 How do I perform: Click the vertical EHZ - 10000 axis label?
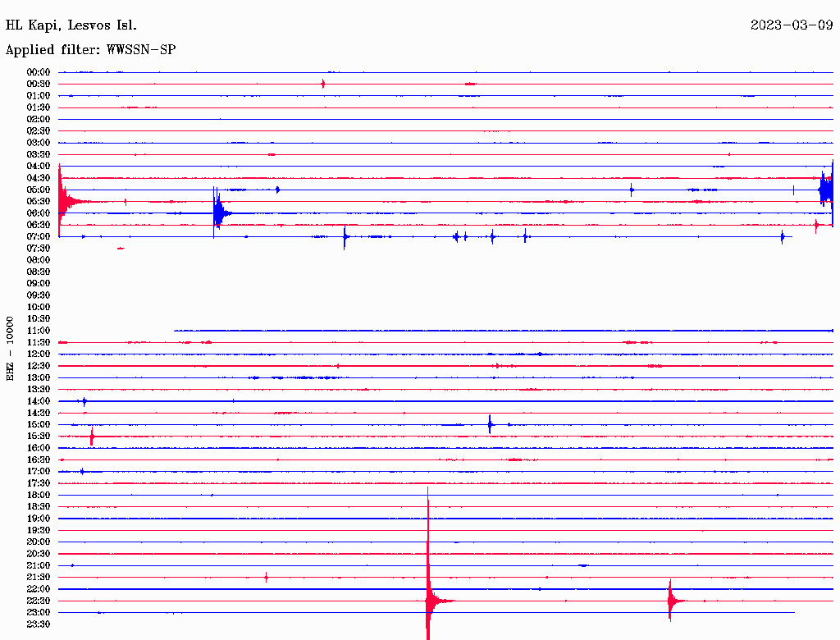pyautogui.click(x=11, y=347)
